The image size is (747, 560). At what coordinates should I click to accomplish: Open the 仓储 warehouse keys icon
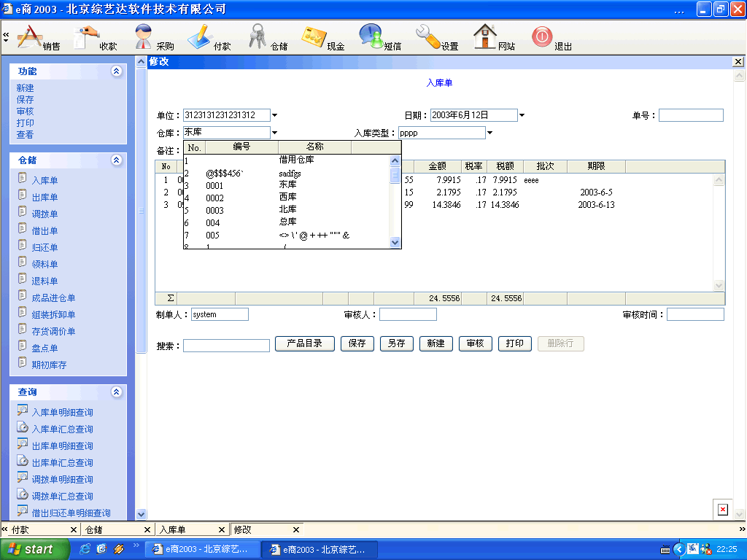tap(258, 36)
